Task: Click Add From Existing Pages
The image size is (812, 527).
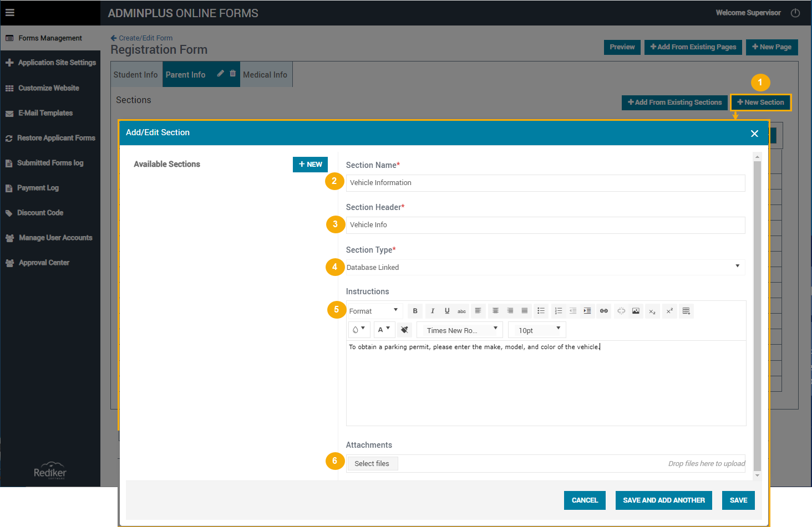Action: coord(693,47)
